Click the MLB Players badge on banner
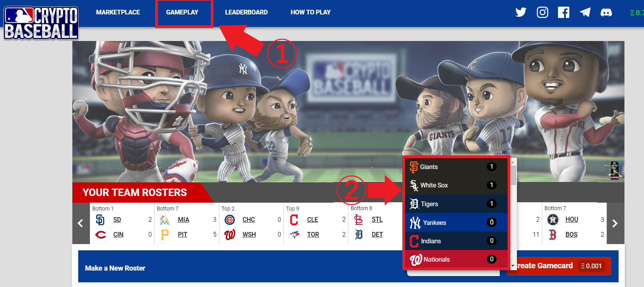The height and width of the screenshot is (287, 644). (x=614, y=170)
